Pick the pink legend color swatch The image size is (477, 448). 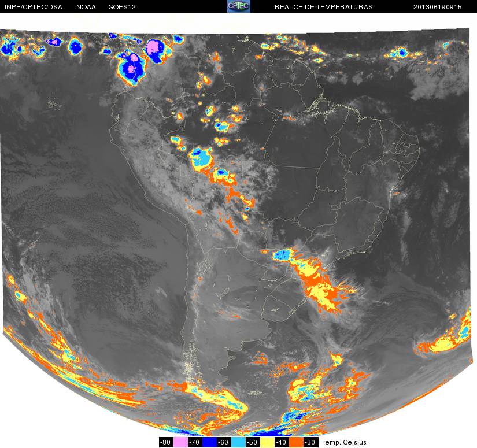180,442
